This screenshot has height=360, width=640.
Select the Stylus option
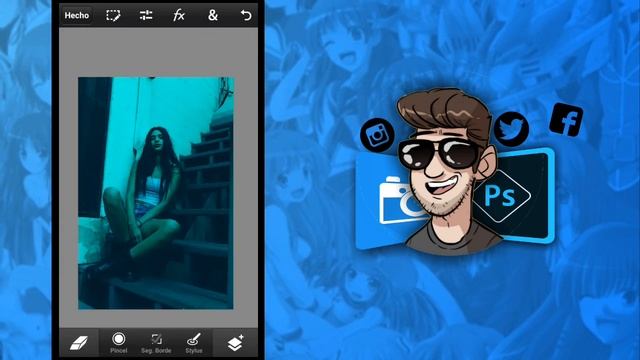[x=193, y=343]
